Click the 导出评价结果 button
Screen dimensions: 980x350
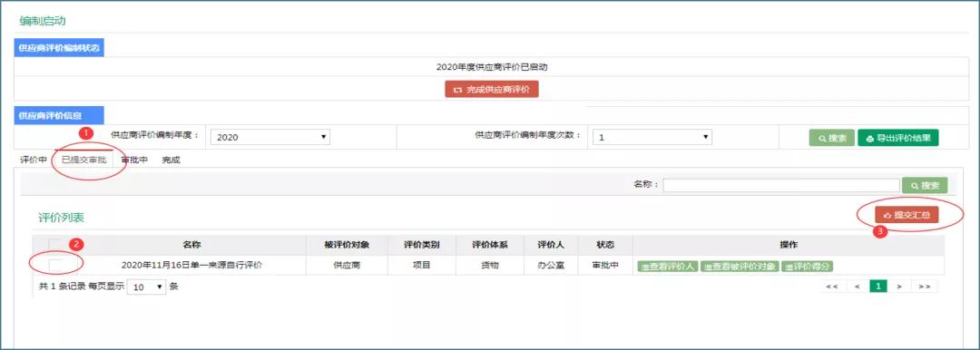898,138
